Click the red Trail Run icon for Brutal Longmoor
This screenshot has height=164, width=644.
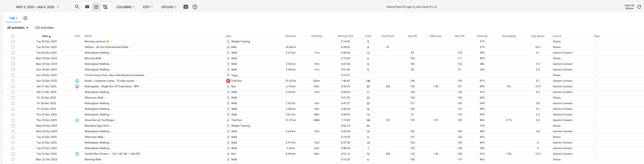tap(228, 81)
